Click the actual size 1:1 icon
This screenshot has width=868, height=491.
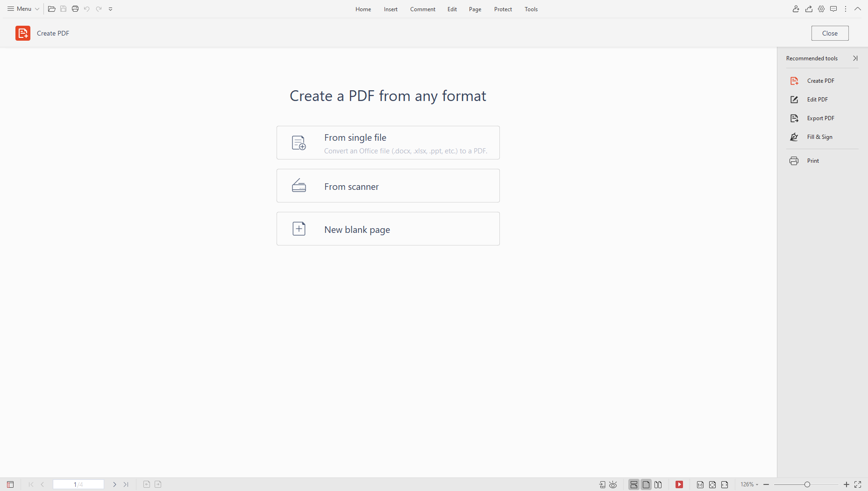point(700,484)
